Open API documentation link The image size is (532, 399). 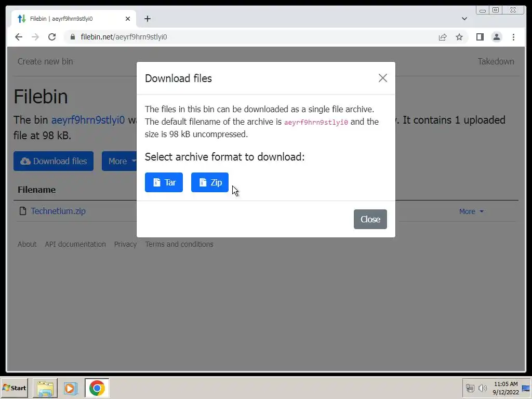tap(75, 244)
